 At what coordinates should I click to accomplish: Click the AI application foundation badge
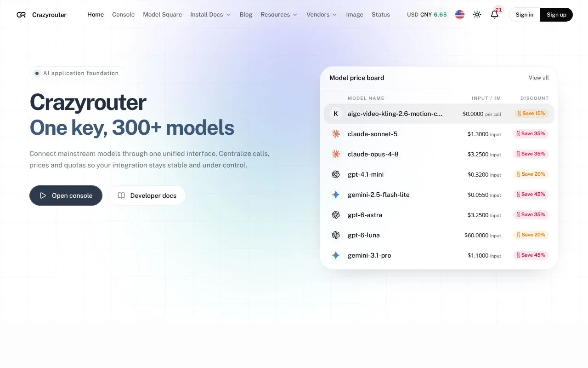[77, 73]
